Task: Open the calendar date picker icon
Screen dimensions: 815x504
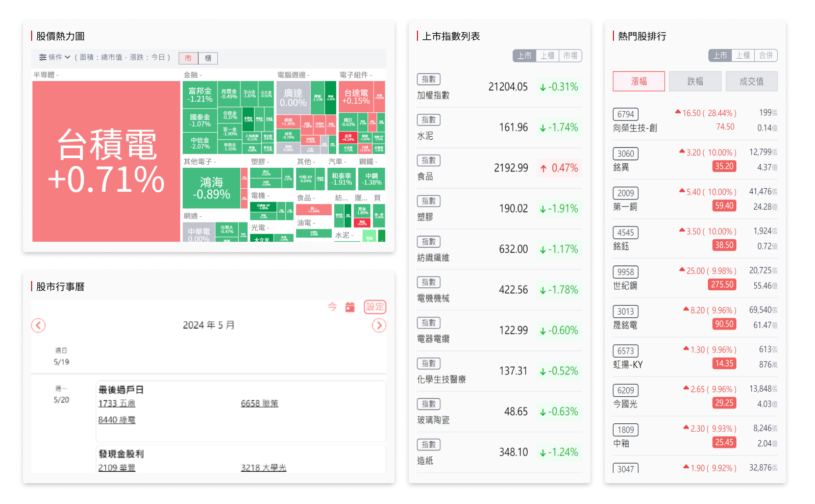Action: tap(350, 307)
